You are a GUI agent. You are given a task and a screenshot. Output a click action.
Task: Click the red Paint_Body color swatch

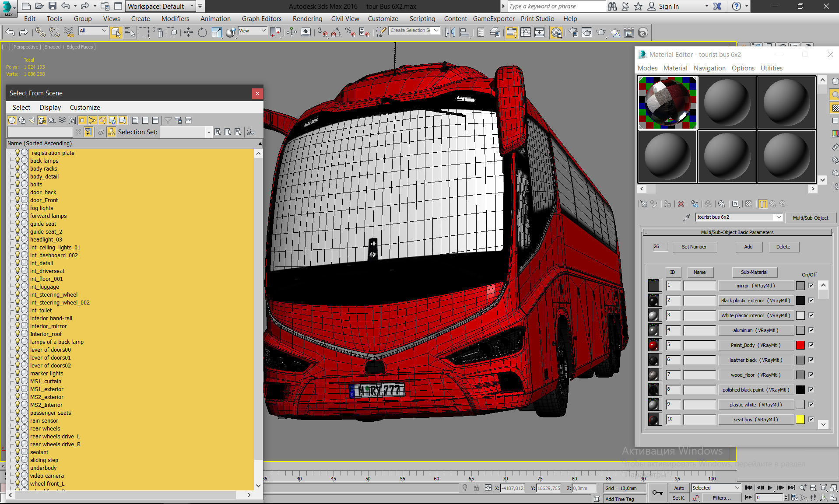(800, 345)
